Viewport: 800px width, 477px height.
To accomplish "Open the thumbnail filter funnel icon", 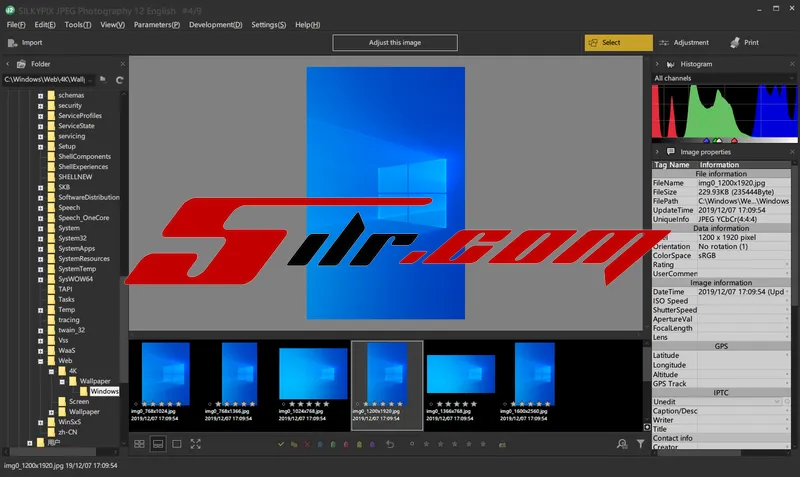I will tap(641, 443).
